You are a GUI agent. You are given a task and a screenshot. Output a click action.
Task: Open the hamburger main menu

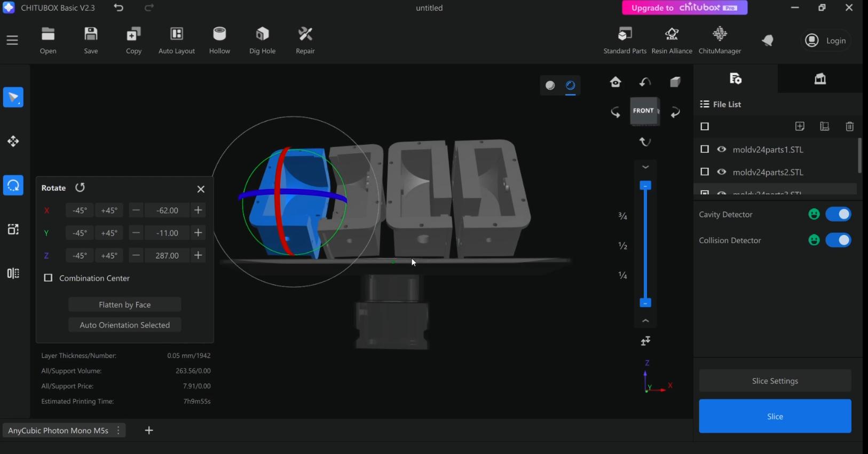[12, 40]
